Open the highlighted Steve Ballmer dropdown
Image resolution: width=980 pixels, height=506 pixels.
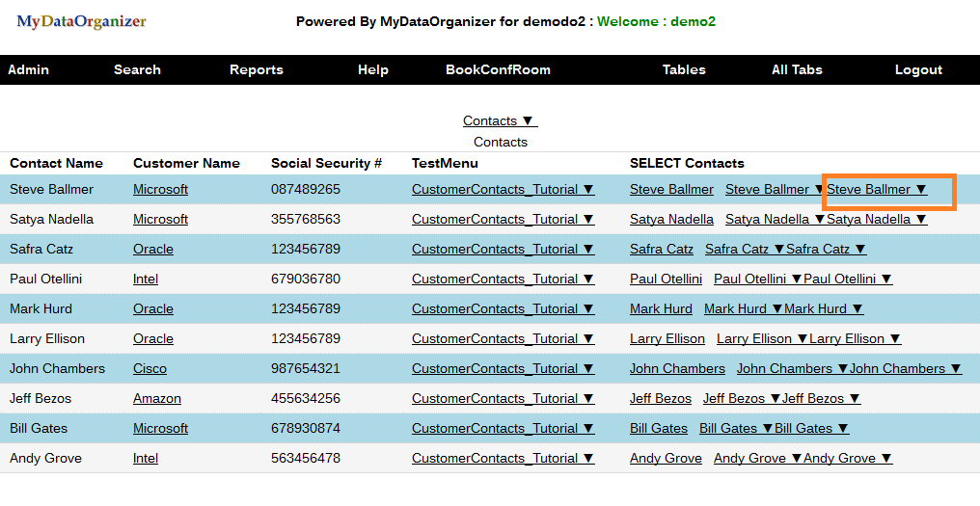tap(877, 190)
